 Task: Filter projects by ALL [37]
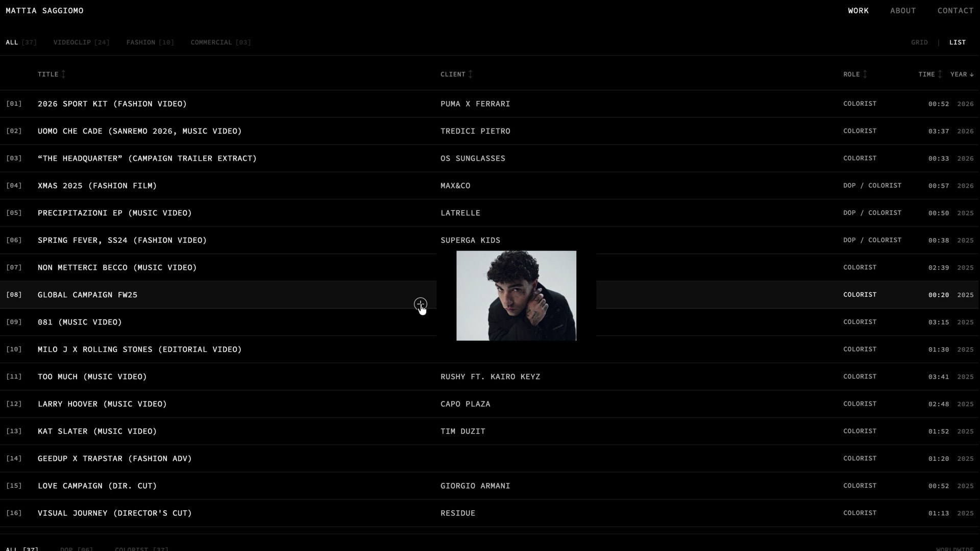coord(21,42)
